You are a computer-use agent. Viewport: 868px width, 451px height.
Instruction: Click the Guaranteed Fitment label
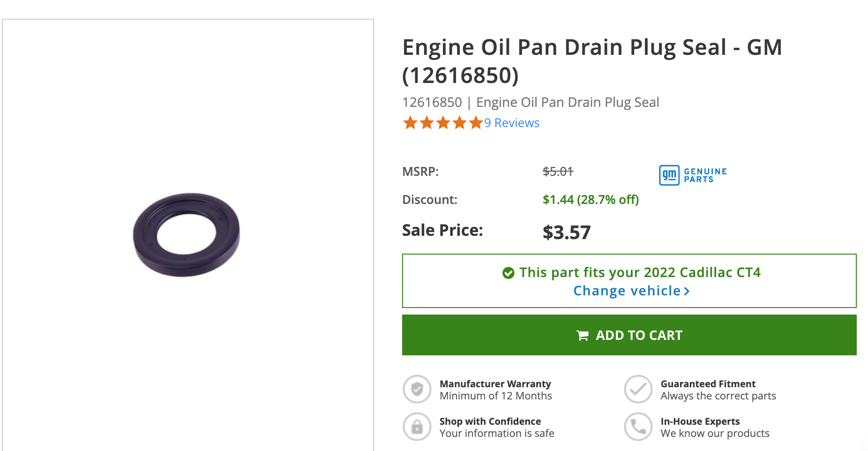(x=708, y=384)
